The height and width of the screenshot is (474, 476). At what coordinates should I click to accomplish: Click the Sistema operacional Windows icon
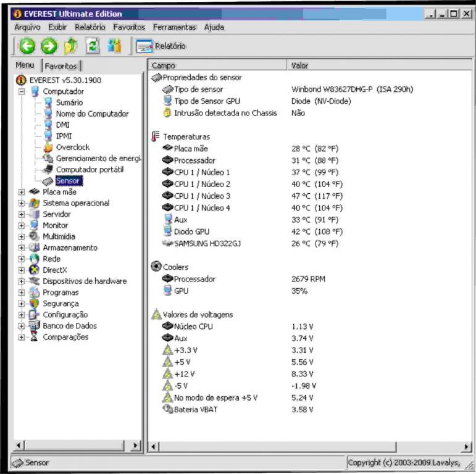pyautogui.click(x=35, y=203)
